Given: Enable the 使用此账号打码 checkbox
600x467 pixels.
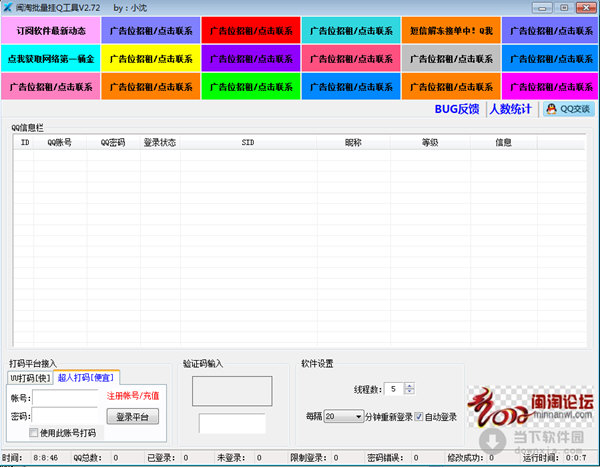Looking at the screenshot, I should point(33,433).
